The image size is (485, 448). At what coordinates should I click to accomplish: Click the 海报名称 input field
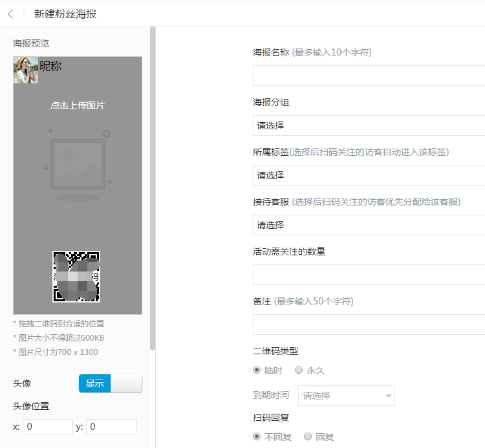pos(369,76)
